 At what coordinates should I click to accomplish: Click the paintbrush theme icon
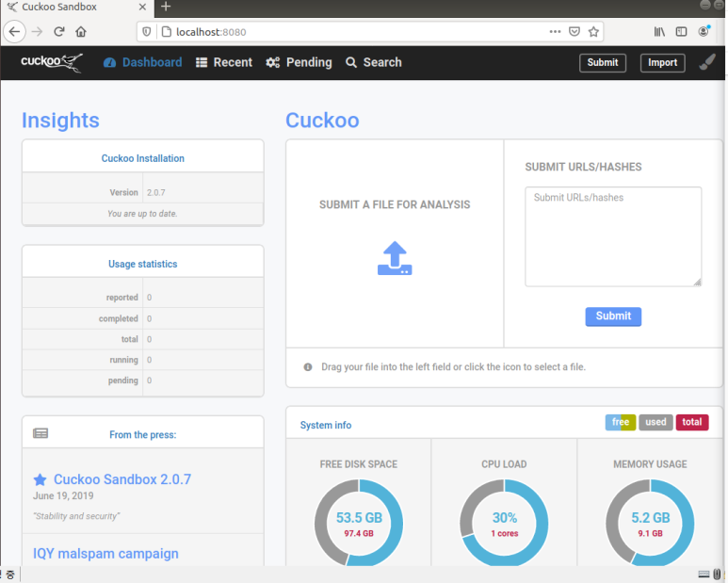coord(707,62)
